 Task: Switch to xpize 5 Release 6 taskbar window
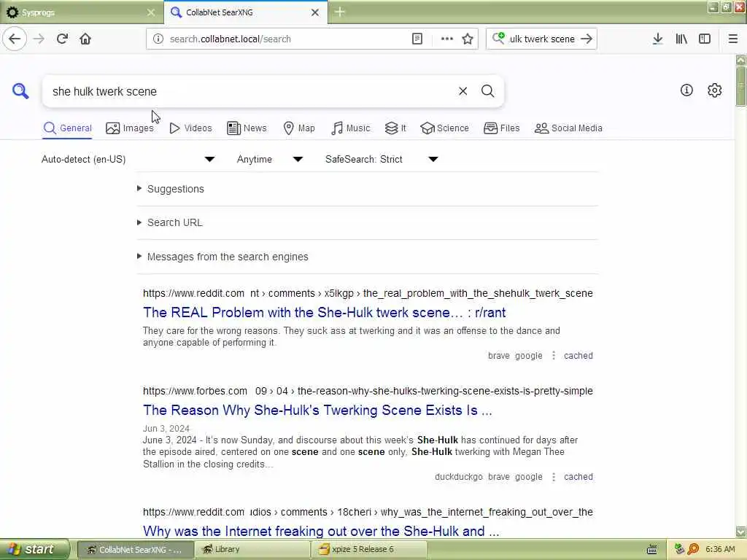point(368,549)
